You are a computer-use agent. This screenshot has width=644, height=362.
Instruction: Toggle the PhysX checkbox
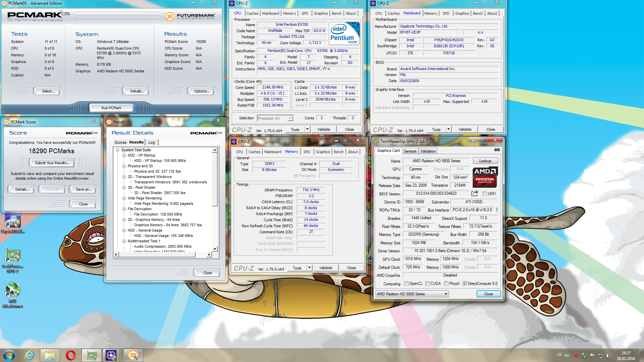coord(446,284)
